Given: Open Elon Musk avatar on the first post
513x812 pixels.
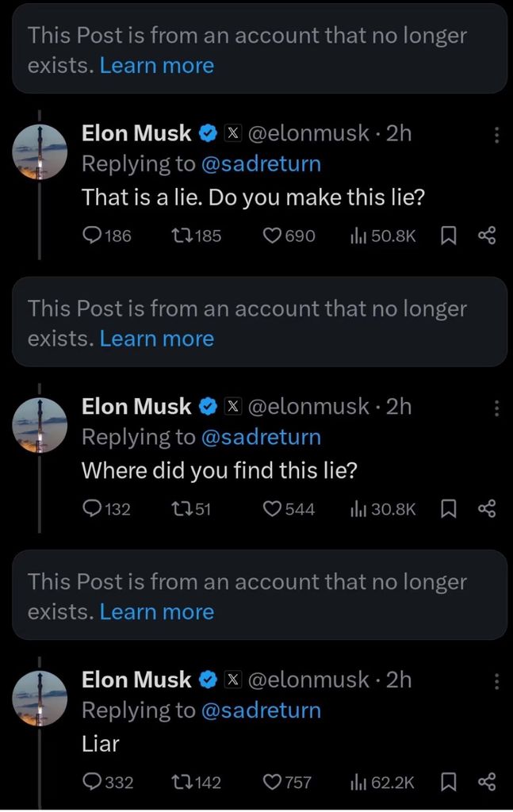Looking at the screenshot, I should (x=40, y=151).
